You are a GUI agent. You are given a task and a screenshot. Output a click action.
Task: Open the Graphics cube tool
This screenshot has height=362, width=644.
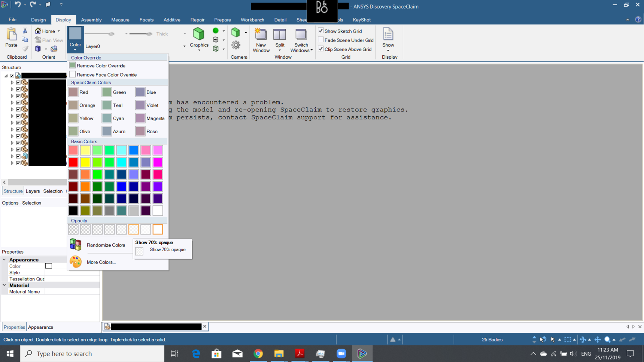click(199, 34)
